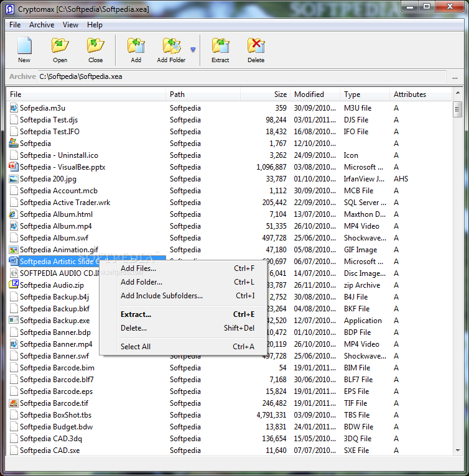This screenshot has width=469, height=476.
Task: Select Softpedia Banner.bdp file name
Action: 55,332
